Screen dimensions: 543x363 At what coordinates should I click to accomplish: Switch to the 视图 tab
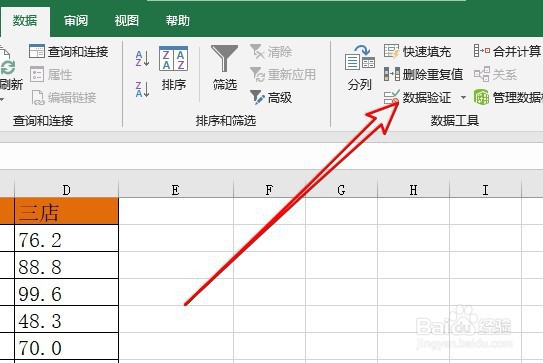(x=127, y=21)
